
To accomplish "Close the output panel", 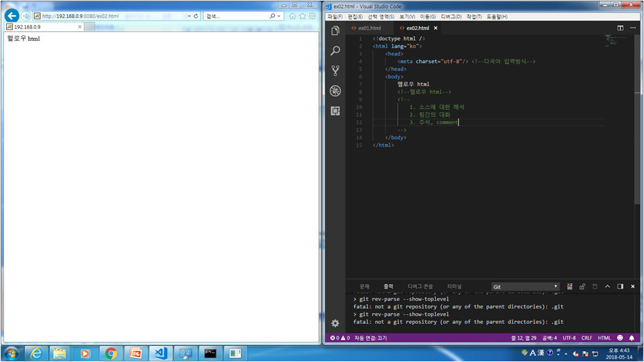I will pyautogui.click(x=633, y=287).
